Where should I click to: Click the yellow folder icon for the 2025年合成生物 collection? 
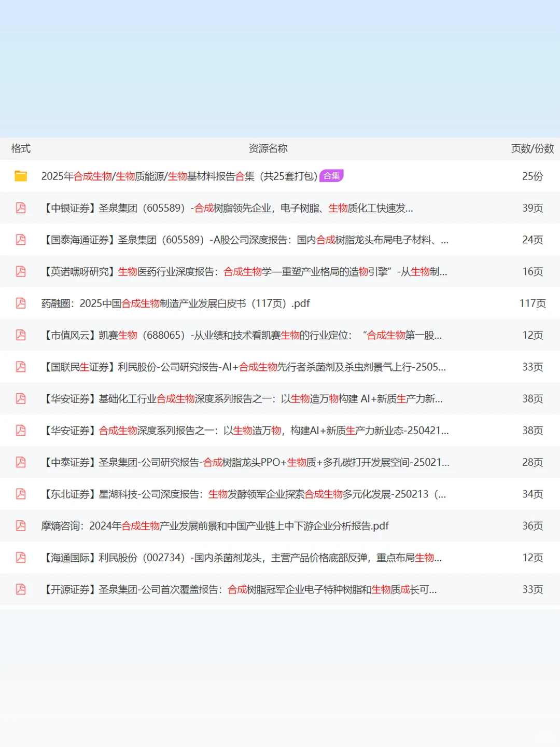[21, 176]
